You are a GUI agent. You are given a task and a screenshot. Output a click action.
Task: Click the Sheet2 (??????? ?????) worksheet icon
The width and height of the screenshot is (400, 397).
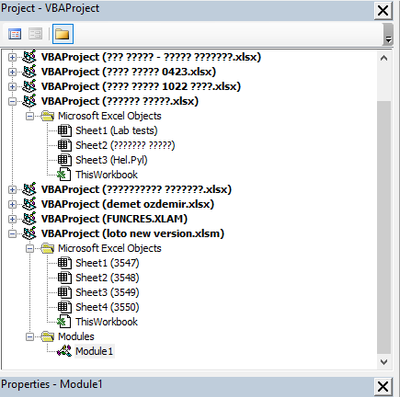tap(64, 145)
